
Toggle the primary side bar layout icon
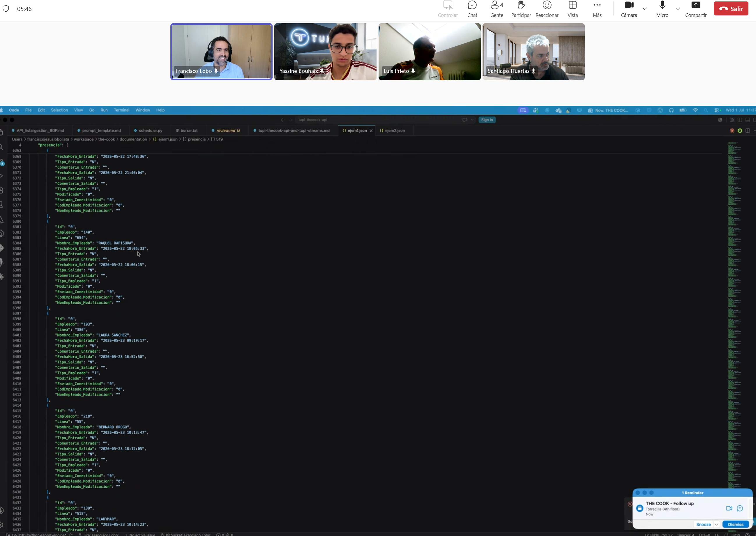[740, 120]
